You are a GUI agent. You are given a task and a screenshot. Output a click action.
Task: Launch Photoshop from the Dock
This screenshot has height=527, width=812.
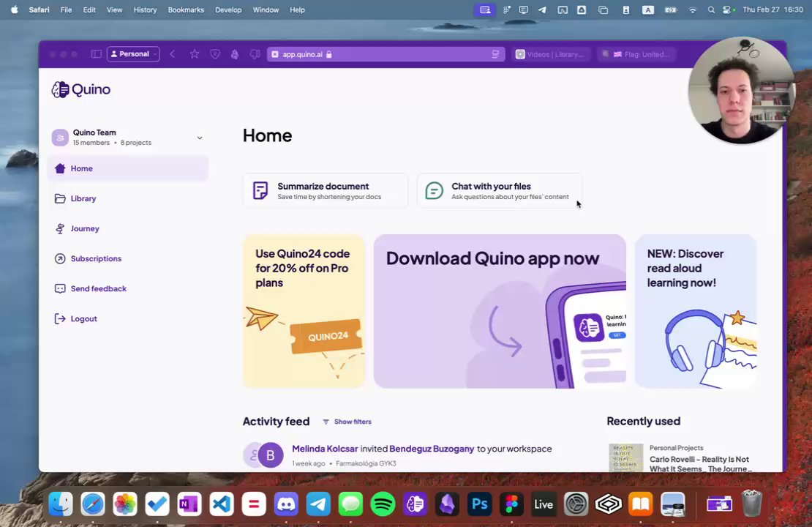tap(480, 504)
